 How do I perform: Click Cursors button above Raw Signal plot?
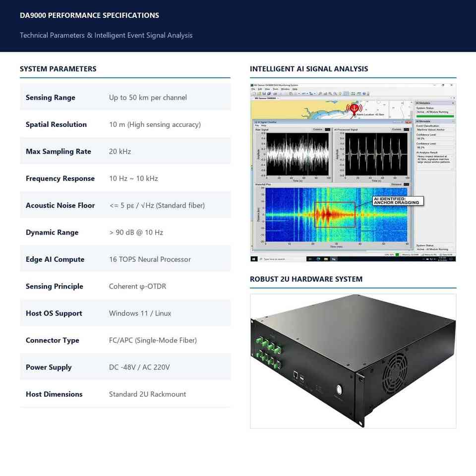(318, 129)
